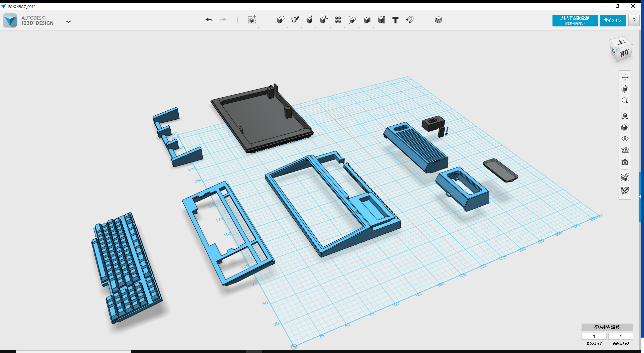Activate the Snap (magnet) tool

click(x=410, y=20)
